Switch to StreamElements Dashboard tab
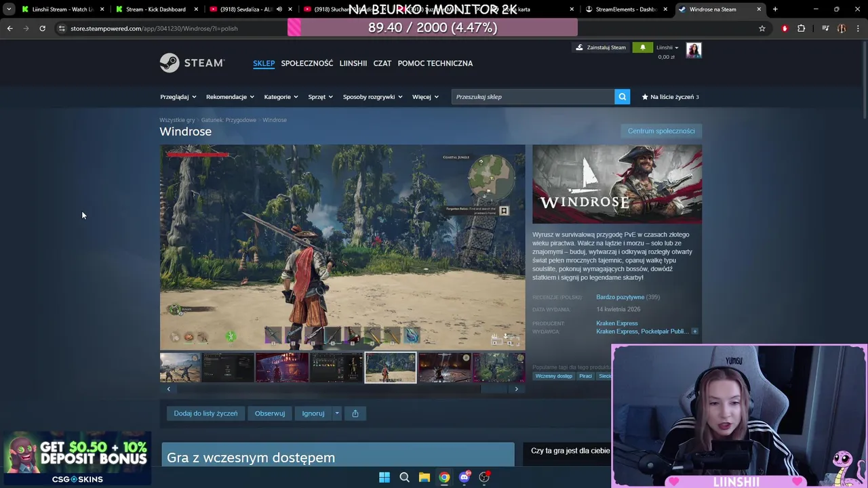868x488 pixels. (627, 9)
